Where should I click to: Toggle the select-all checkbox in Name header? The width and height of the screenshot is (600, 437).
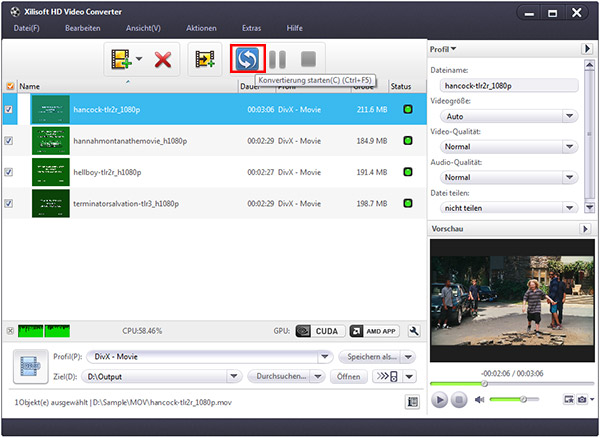click(x=10, y=86)
